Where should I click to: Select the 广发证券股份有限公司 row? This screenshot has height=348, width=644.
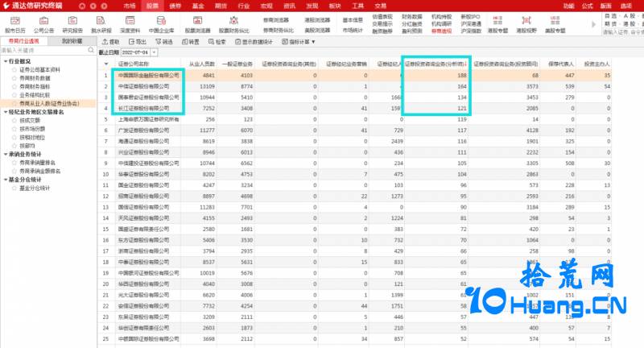[354, 130]
